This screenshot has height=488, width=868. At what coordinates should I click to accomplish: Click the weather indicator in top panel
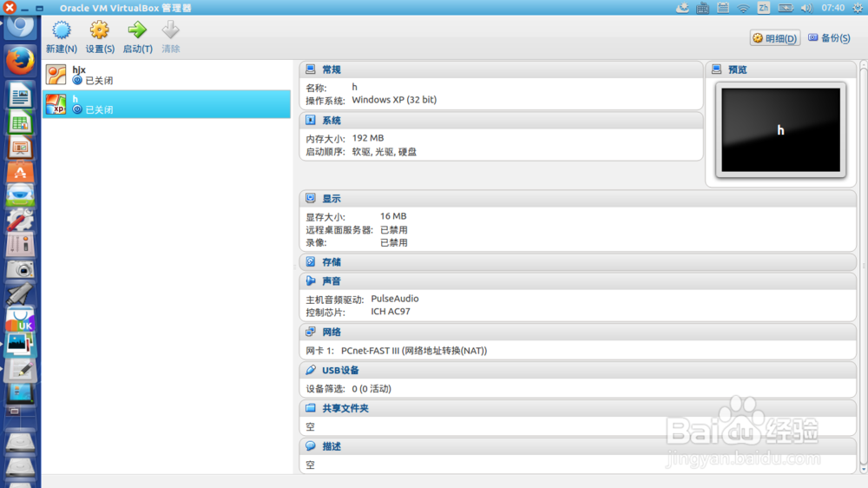pyautogui.click(x=682, y=8)
